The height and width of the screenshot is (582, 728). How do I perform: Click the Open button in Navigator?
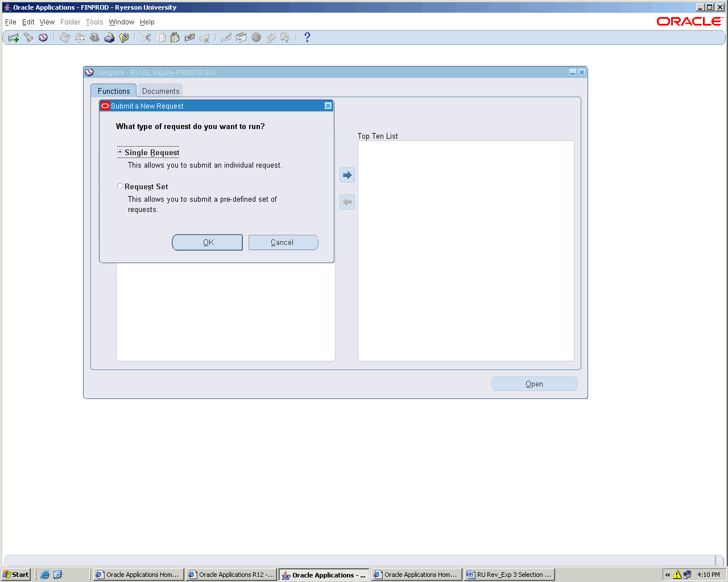point(534,384)
